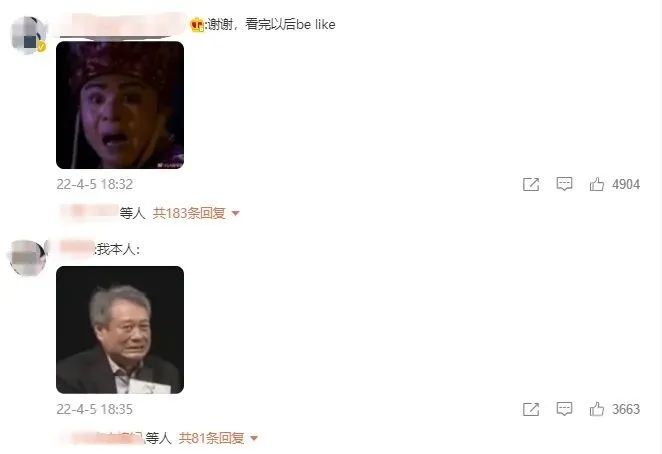
Task: Click the first commenter's blurred username
Action: [122, 24]
